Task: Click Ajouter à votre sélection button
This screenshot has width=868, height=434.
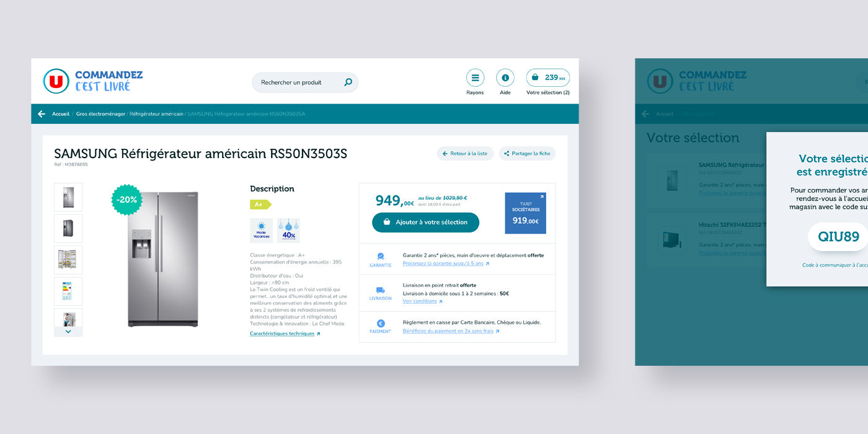Action: click(x=425, y=222)
